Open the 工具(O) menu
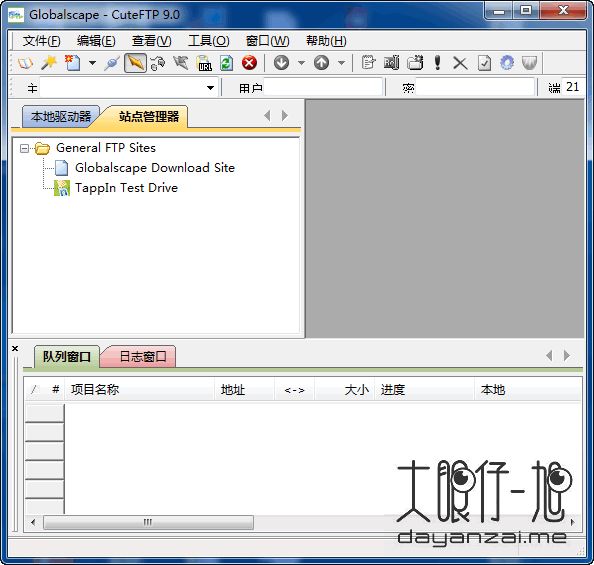 209,41
